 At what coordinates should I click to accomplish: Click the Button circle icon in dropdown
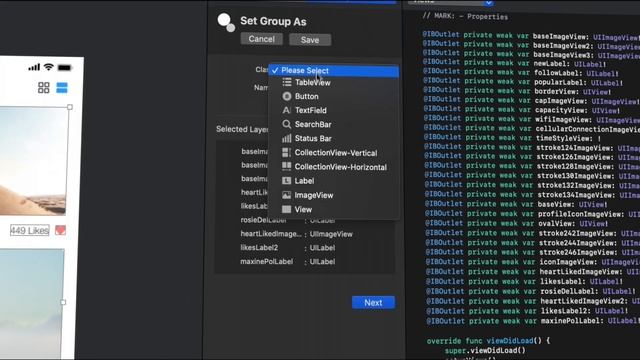pyautogui.click(x=287, y=96)
